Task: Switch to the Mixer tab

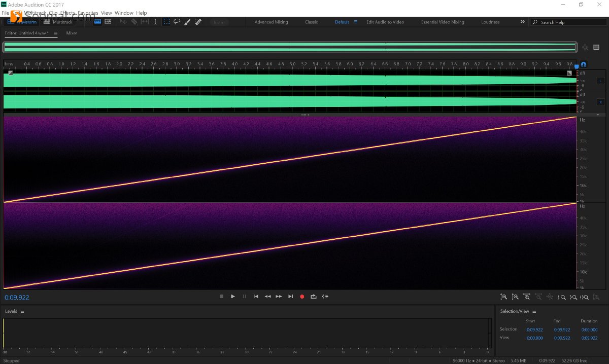Action: tap(72, 33)
